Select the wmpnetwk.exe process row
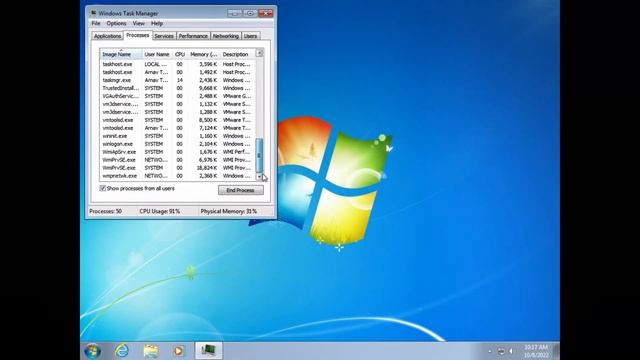Viewport: 640px width, 360px height. point(177,176)
